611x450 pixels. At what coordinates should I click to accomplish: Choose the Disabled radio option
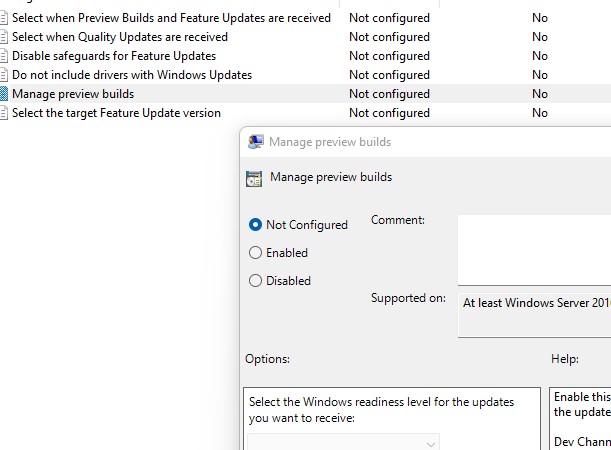click(256, 281)
